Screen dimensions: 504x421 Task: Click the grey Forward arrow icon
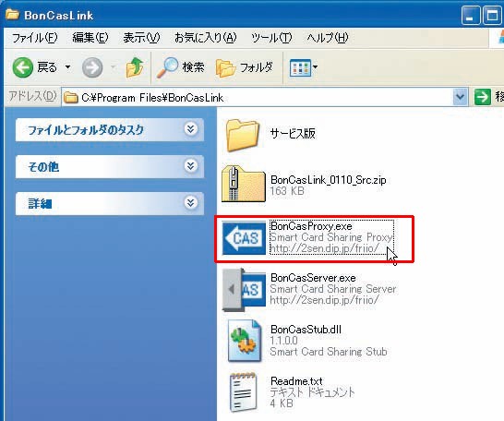(x=92, y=67)
